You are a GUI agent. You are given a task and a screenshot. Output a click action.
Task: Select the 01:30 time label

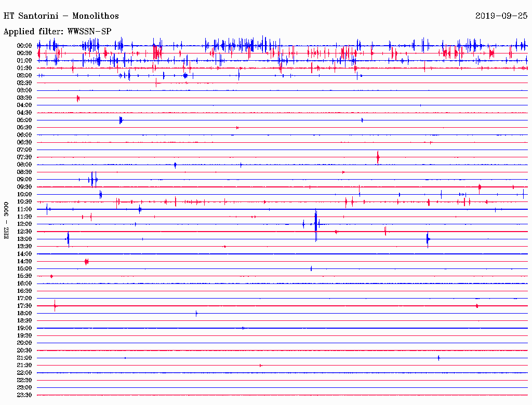(x=24, y=68)
